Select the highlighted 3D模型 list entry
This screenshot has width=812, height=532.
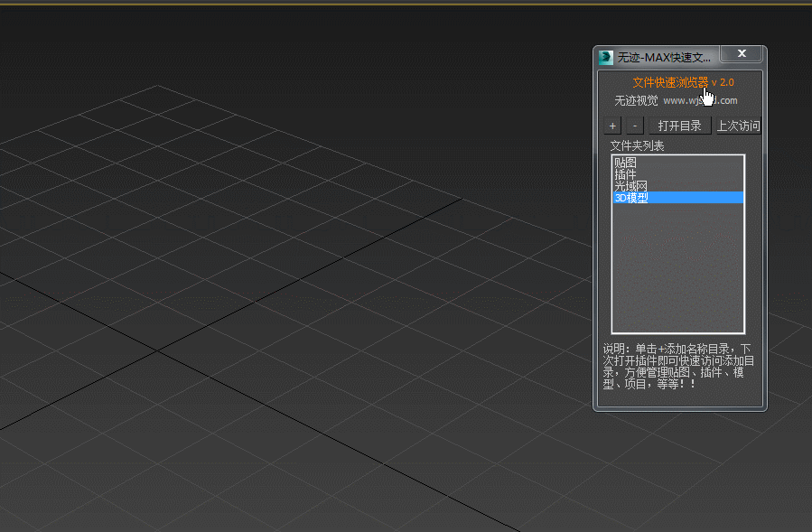(631, 198)
